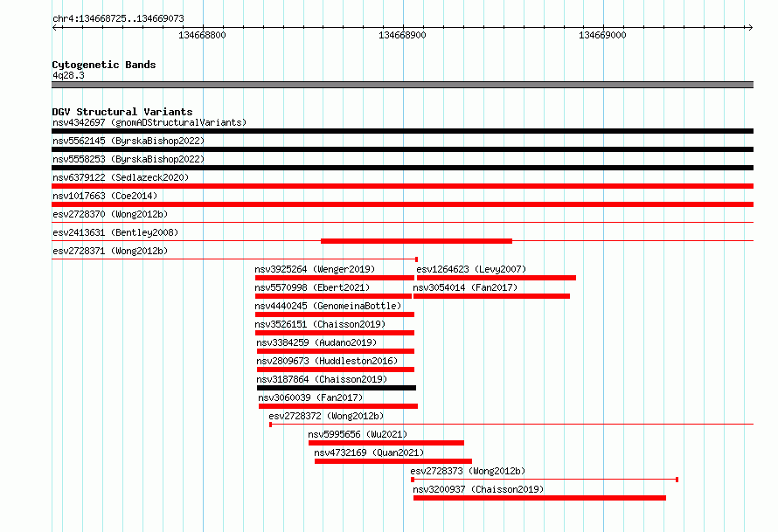Click the red bar under nsv3925264 Wenger2019

335,278
